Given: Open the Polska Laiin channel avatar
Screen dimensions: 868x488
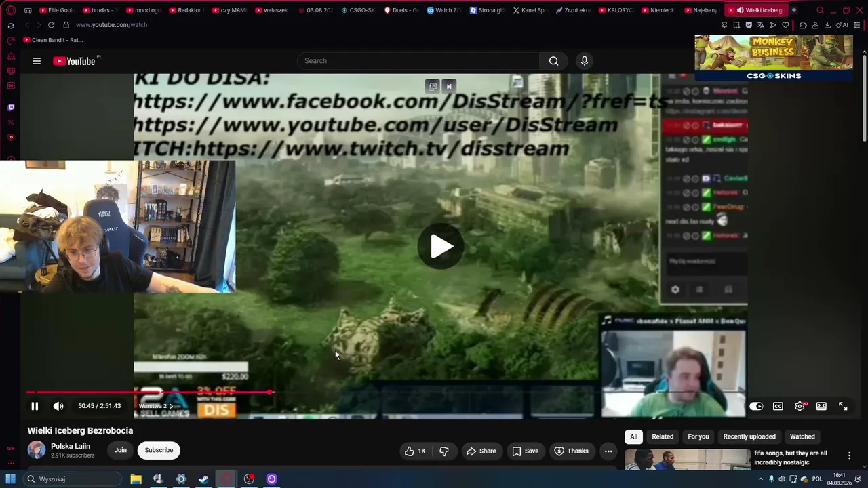Looking at the screenshot, I should pos(37,449).
